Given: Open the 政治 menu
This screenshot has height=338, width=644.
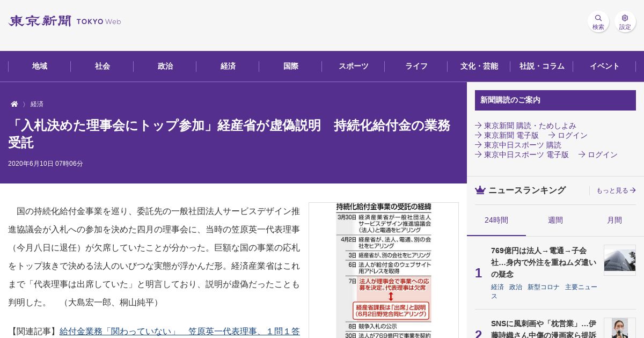Looking at the screenshot, I should coord(165,66).
